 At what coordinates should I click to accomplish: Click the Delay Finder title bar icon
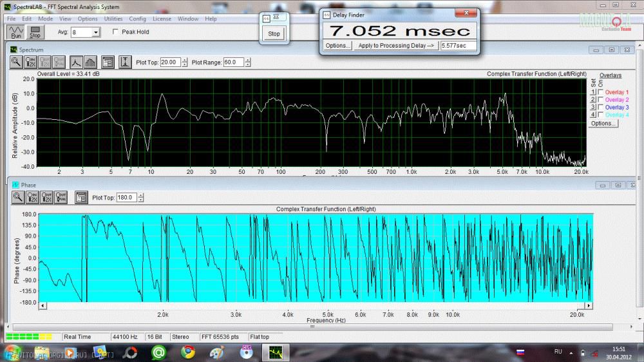tap(327, 15)
